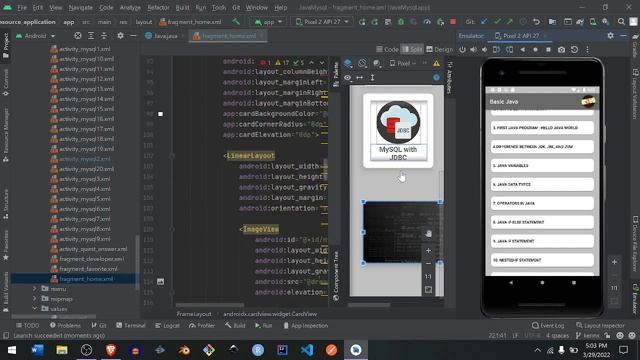
Task: Click Select Opened File target icon
Action: coord(78,36)
